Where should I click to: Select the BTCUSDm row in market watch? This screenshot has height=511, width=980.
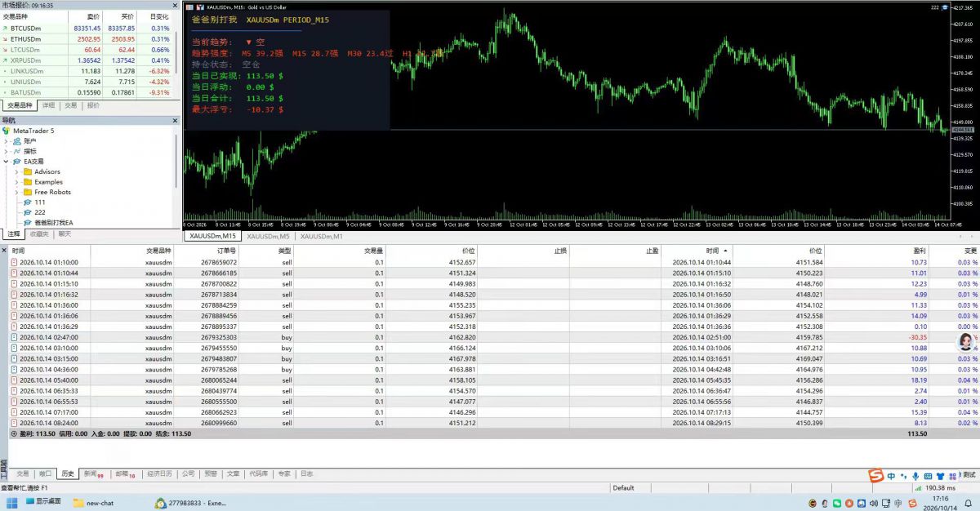coord(87,28)
